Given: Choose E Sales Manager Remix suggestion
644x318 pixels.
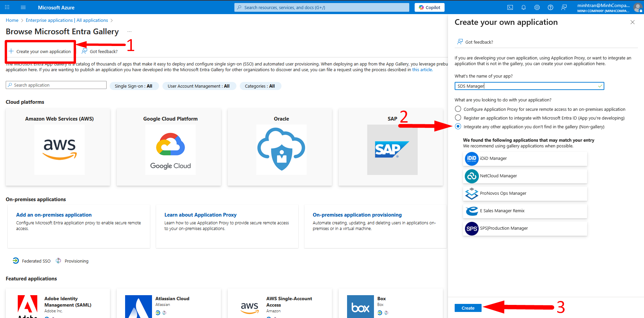Looking at the screenshot, I should point(525,211).
